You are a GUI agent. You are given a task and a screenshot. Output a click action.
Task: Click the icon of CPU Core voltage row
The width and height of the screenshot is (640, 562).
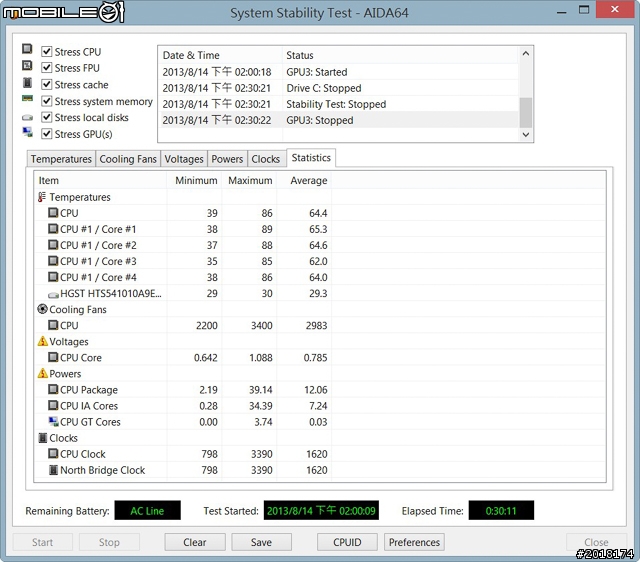click(x=53, y=357)
